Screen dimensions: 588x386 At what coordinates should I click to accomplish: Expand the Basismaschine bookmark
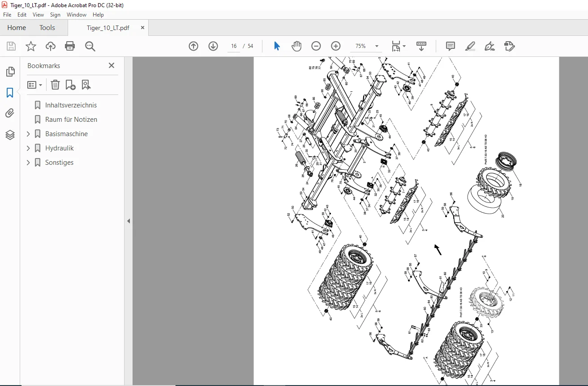pos(28,134)
